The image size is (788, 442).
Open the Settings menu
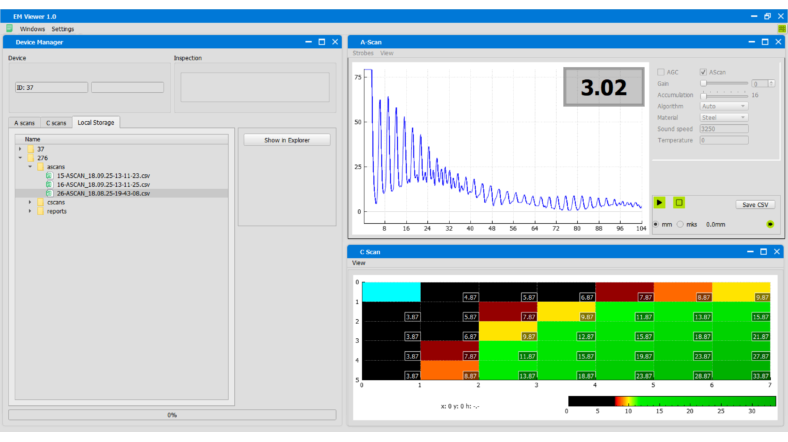tap(63, 29)
